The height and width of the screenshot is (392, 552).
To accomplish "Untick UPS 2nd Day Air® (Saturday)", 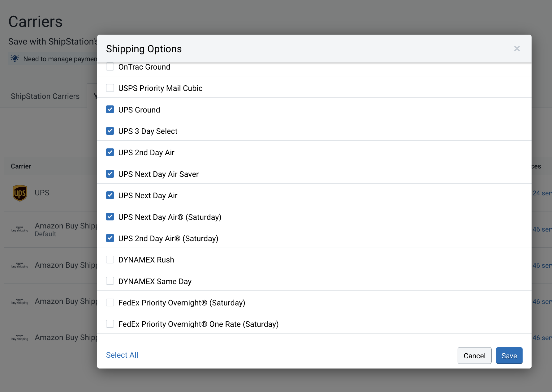I will [110, 238].
